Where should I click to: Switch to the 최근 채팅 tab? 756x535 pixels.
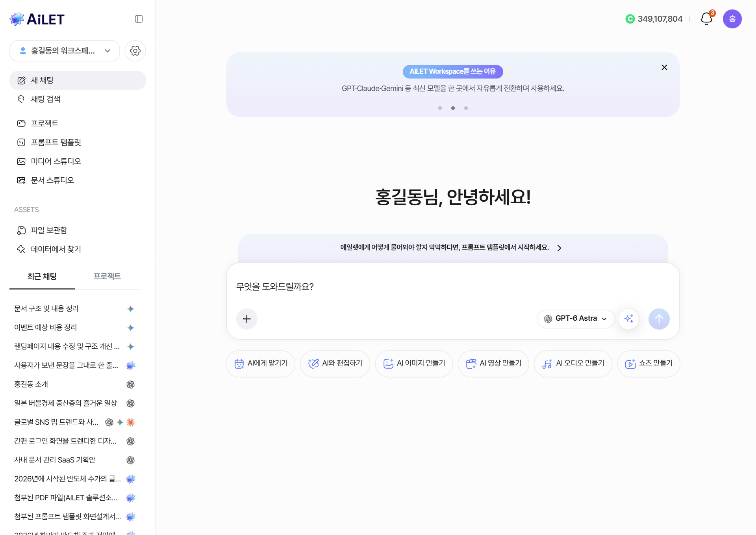42,277
